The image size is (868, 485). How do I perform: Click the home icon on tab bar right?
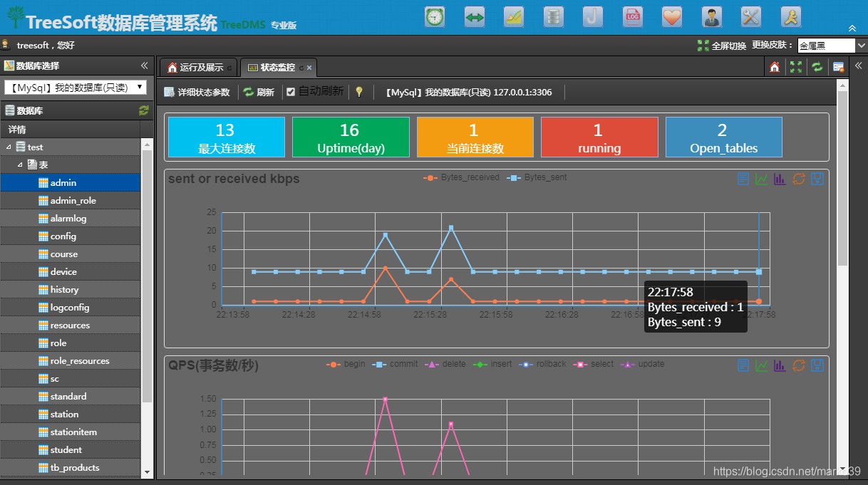point(775,67)
